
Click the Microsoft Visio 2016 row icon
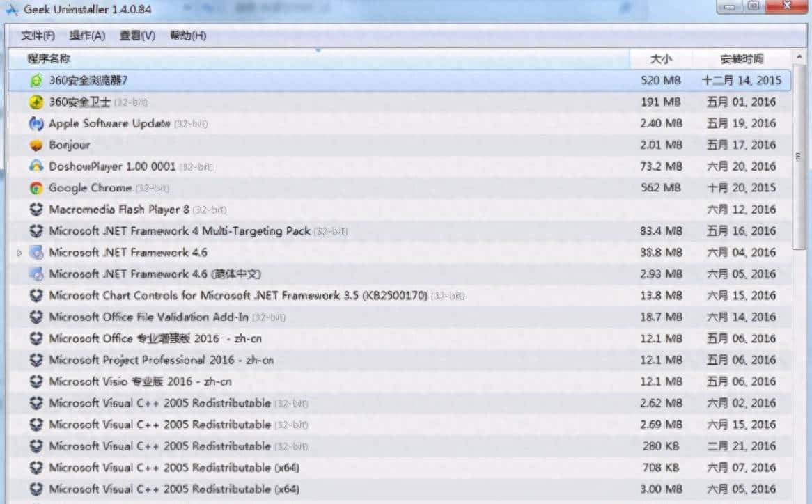(x=36, y=381)
